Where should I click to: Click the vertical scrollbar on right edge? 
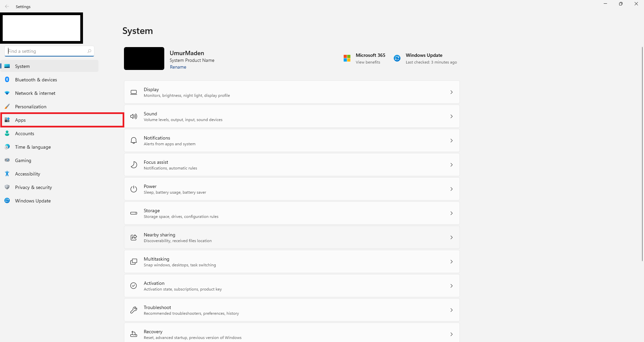(x=642, y=154)
